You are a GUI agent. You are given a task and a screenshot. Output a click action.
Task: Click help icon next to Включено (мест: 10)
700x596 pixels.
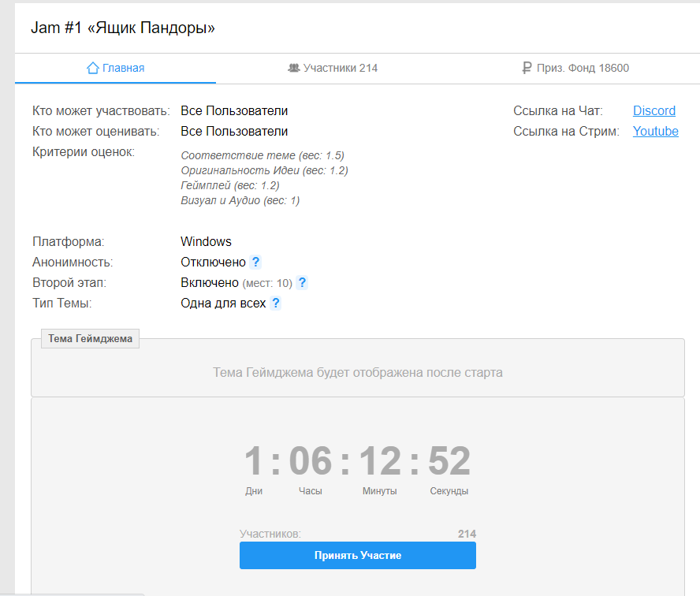click(x=302, y=282)
